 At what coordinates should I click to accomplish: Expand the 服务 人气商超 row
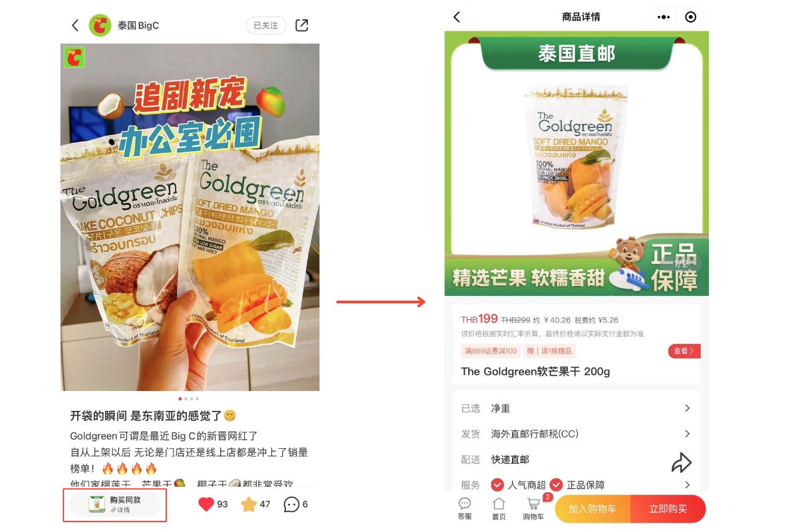pos(576,485)
